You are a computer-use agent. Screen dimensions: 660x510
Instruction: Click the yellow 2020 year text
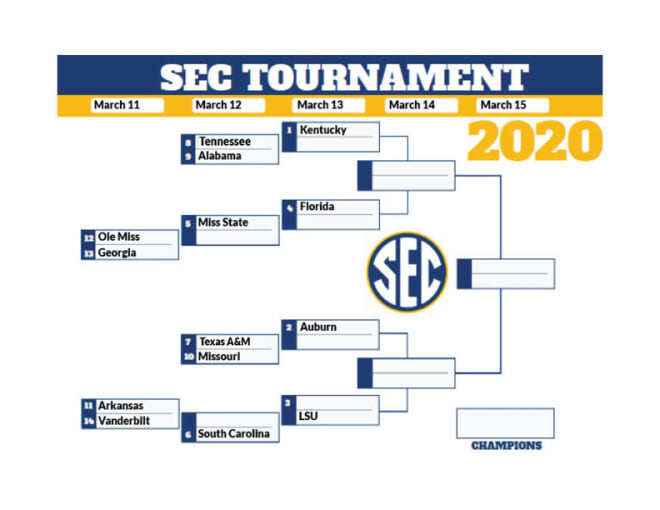click(x=535, y=141)
